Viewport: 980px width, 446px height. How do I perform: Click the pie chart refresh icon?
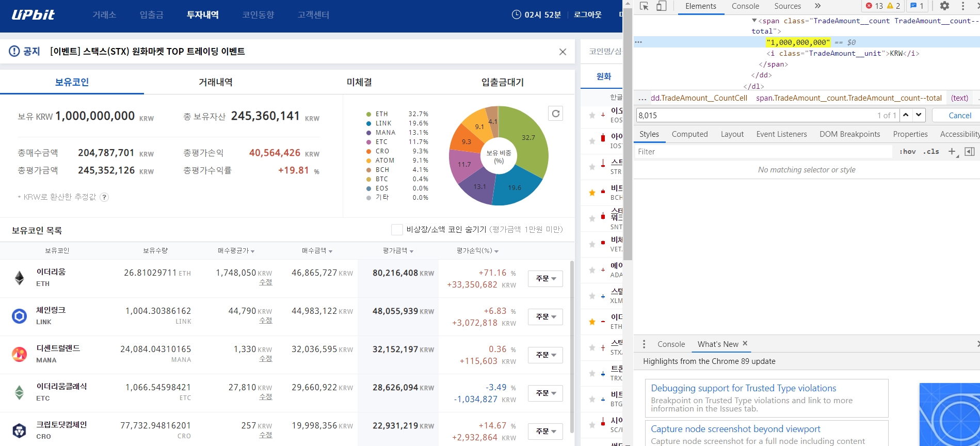pyautogui.click(x=556, y=114)
